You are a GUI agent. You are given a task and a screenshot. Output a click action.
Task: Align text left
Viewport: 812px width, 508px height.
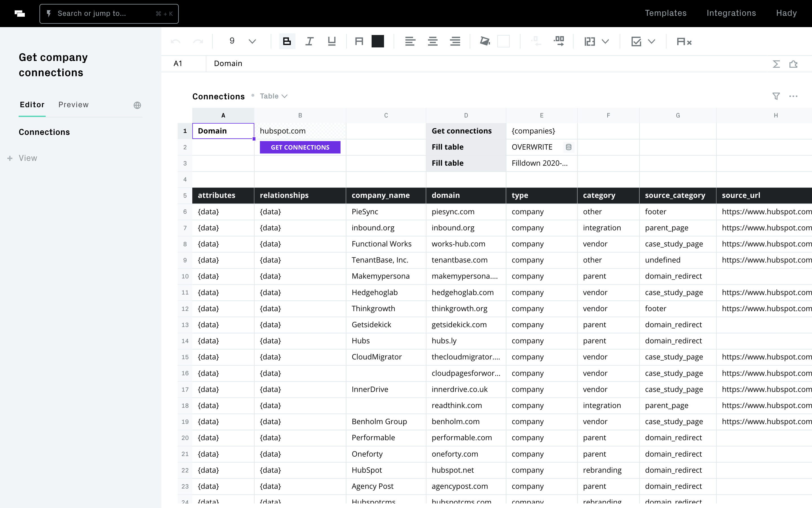pos(410,41)
